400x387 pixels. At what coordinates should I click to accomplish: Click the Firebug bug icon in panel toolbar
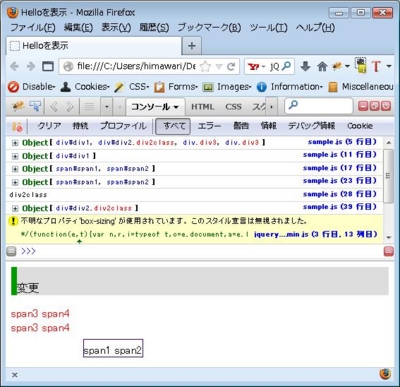pos(18,107)
